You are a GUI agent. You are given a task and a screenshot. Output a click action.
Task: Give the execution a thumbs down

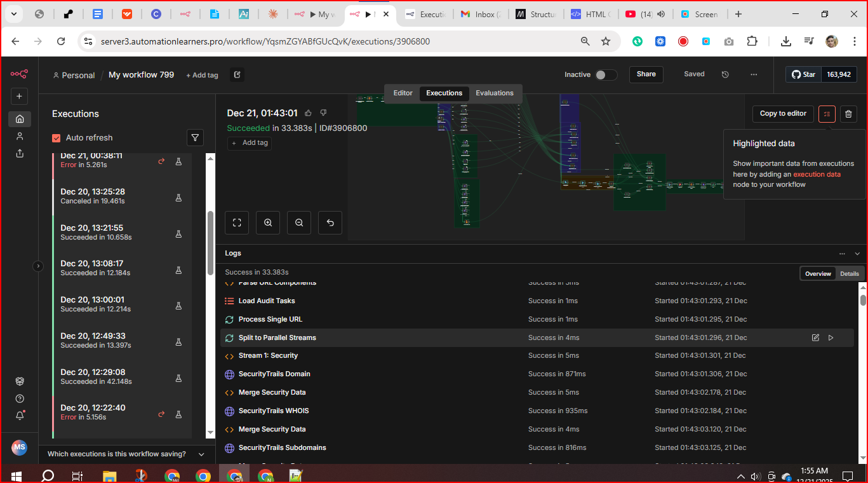pos(323,113)
